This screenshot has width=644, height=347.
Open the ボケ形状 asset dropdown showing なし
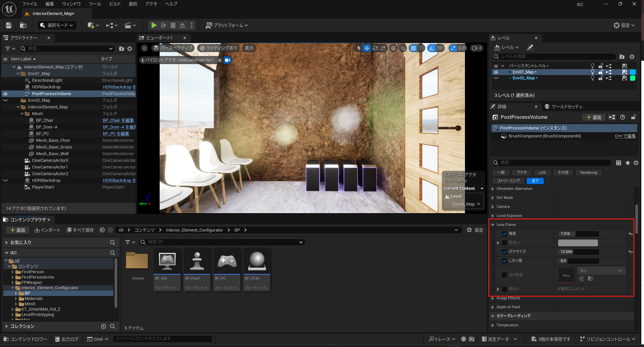tap(601, 271)
